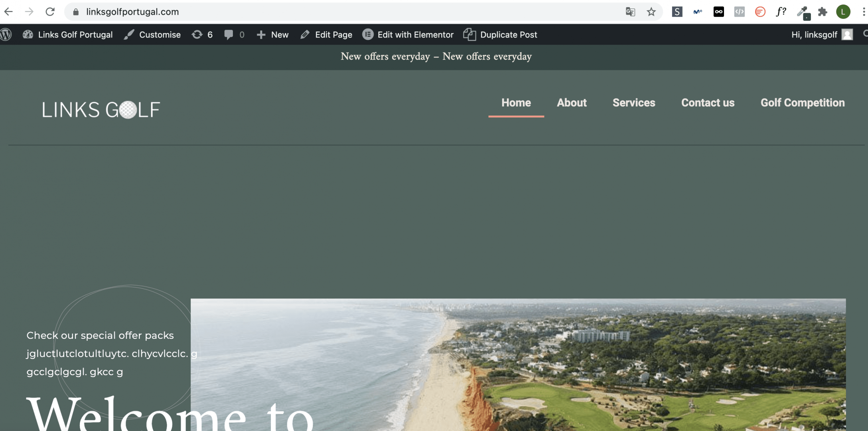
Task: Open the Links Golf Portugal dashboard menu
Action: [67, 35]
